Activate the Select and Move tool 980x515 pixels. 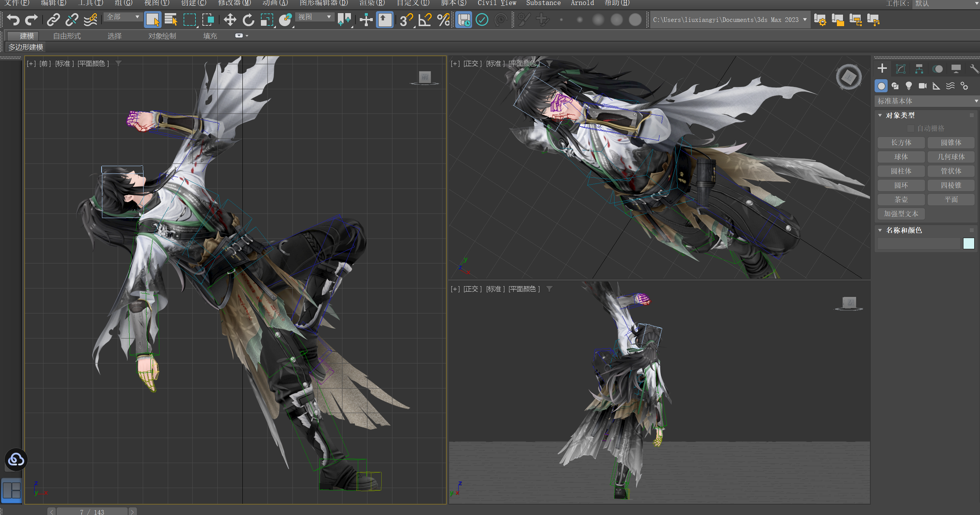pos(230,20)
